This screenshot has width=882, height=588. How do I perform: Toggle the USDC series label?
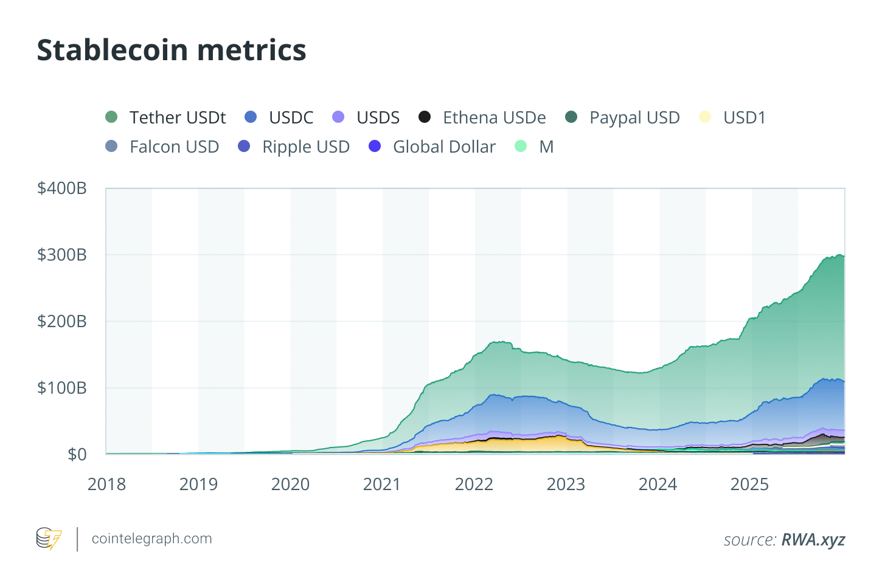[x=291, y=117]
